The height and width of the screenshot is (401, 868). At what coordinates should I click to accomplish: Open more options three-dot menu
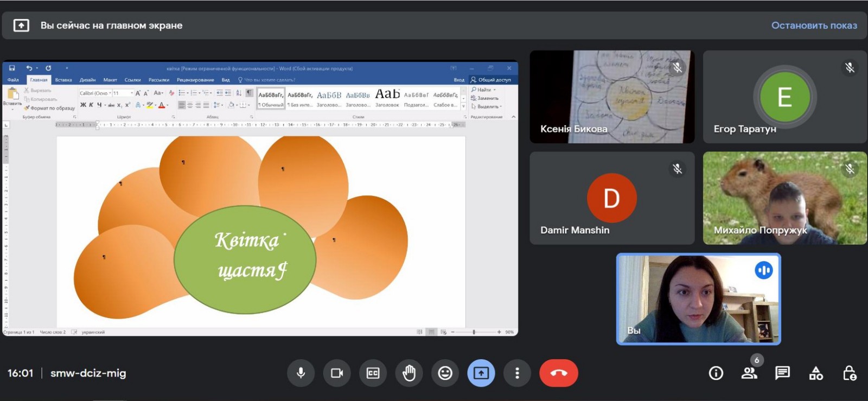pyautogui.click(x=517, y=373)
